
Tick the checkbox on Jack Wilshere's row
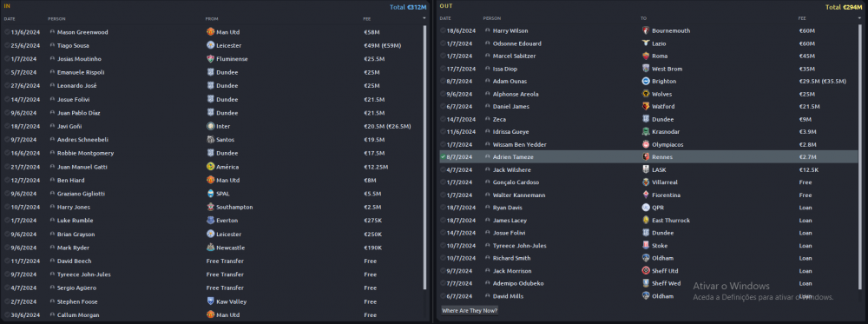(443, 169)
